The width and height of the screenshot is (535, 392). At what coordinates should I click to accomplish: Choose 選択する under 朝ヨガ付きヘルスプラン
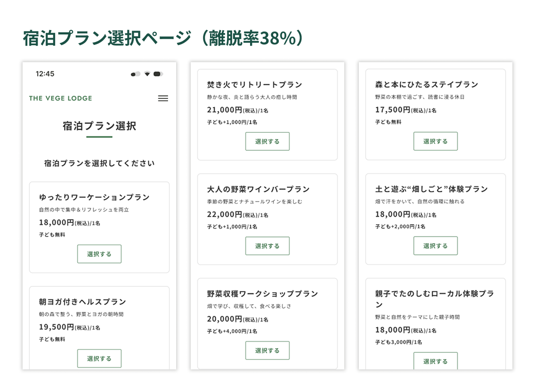coord(99,359)
